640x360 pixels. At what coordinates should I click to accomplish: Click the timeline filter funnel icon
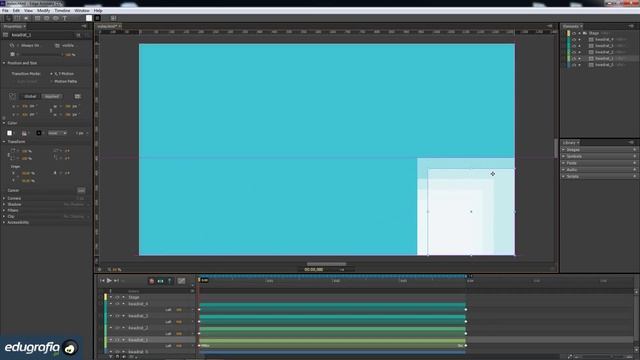click(111, 356)
